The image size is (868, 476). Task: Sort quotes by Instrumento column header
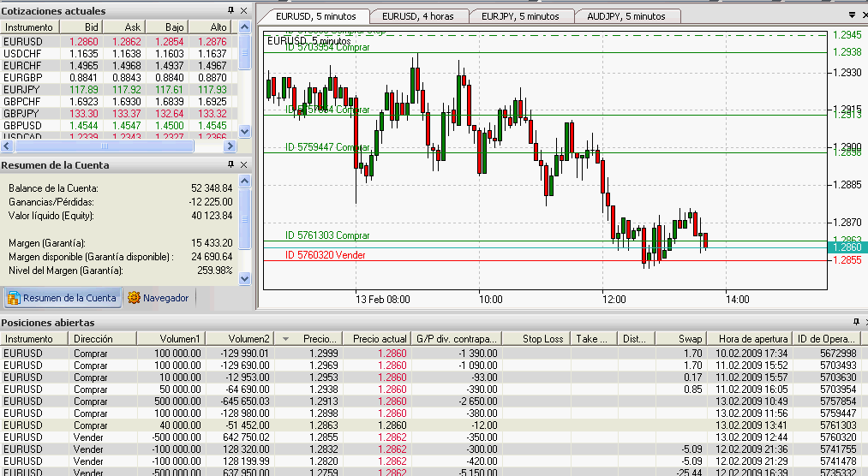click(x=30, y=27)
